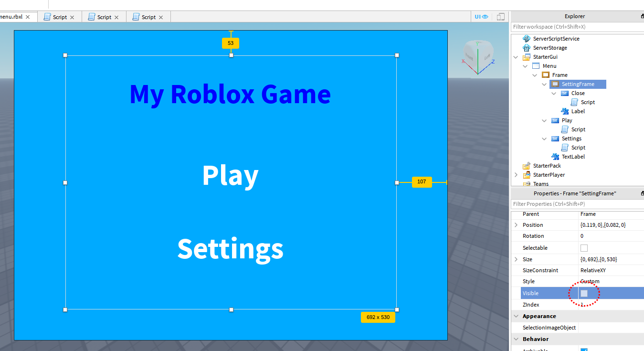Close the menu.rbxl tab
Image resolution: width=644 pixels, height=351 pixels.
[28, 17]
